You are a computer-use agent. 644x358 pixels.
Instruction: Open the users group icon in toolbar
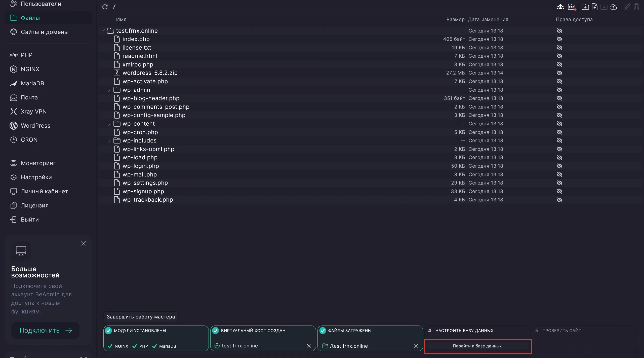click(x=560, y=7)
